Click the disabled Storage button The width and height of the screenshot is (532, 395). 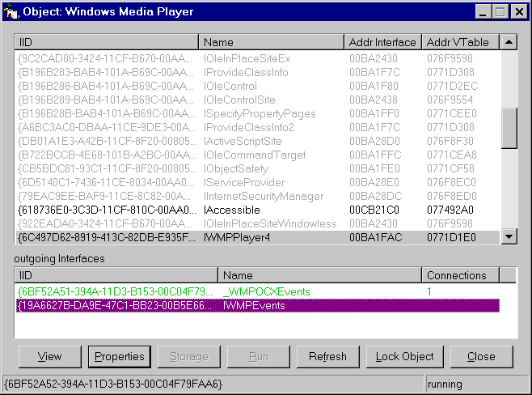(189, 357)
